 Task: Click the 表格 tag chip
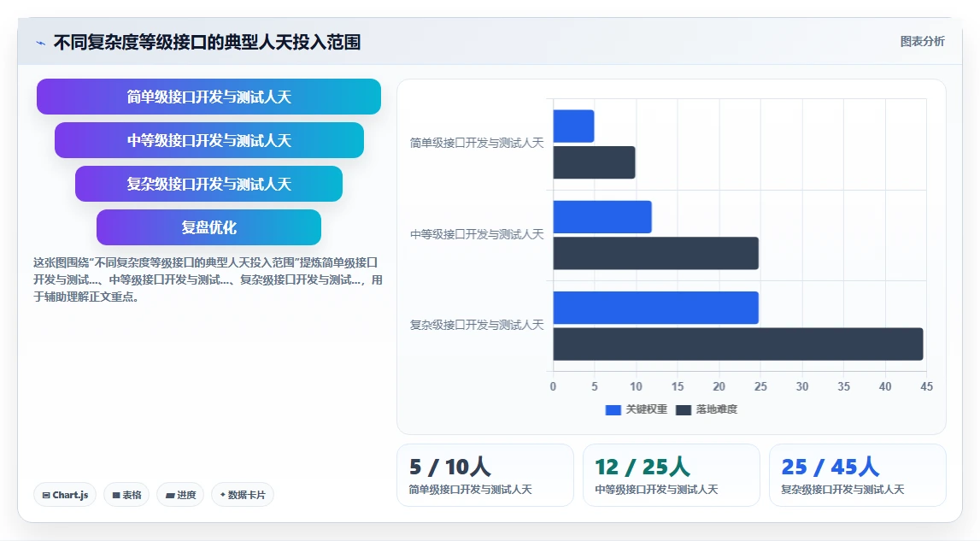[126, 495]
